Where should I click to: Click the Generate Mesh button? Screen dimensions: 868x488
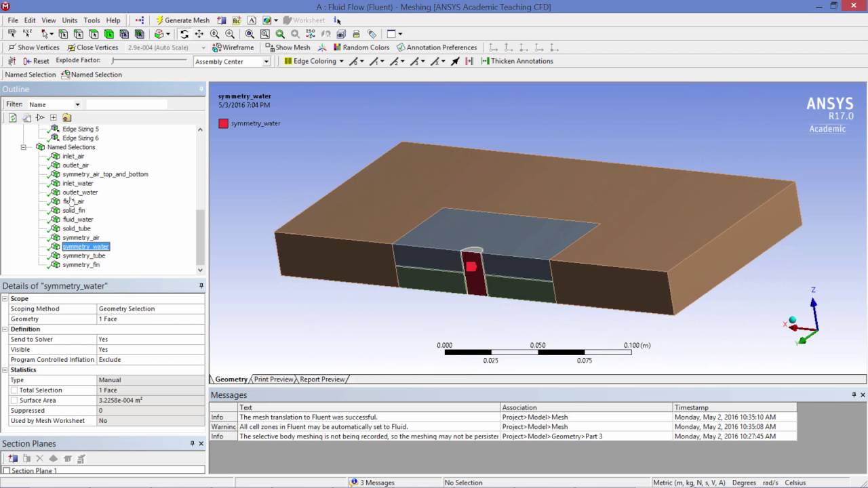point(183,20)
